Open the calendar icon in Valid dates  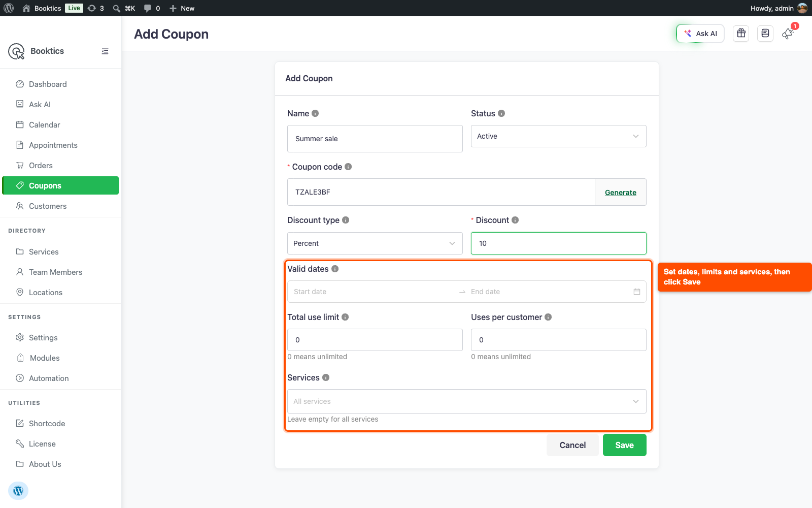point(637,292)
